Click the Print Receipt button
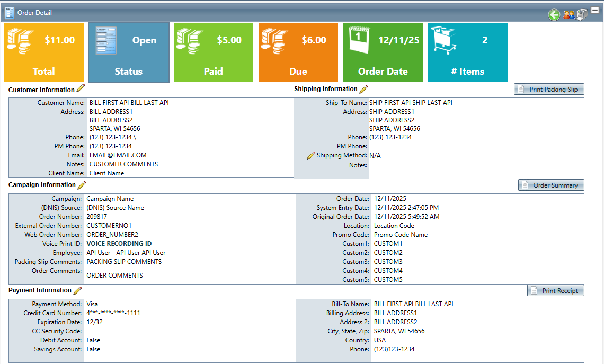This screenshot has width=604, height=364. coord(556,291)
